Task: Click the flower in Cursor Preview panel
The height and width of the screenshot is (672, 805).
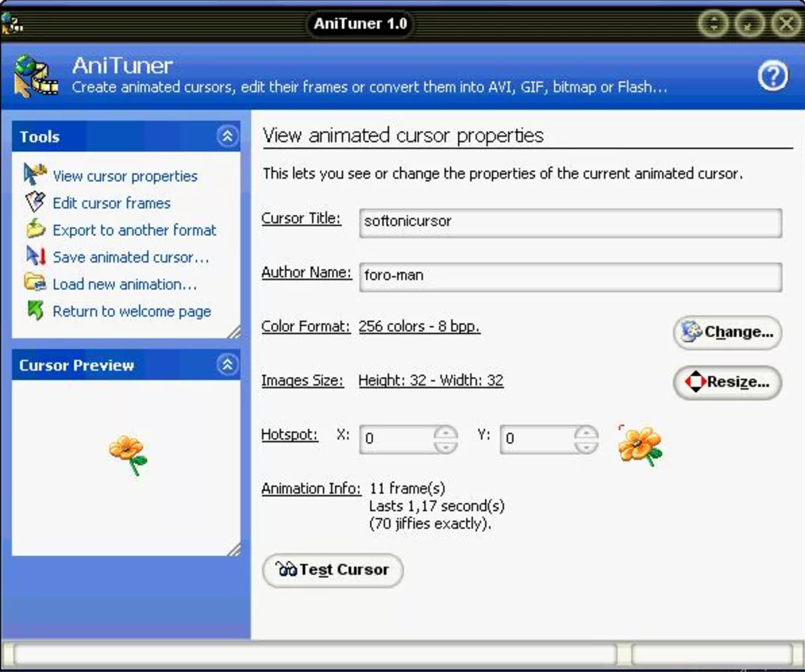Action: tap(129, 455)
